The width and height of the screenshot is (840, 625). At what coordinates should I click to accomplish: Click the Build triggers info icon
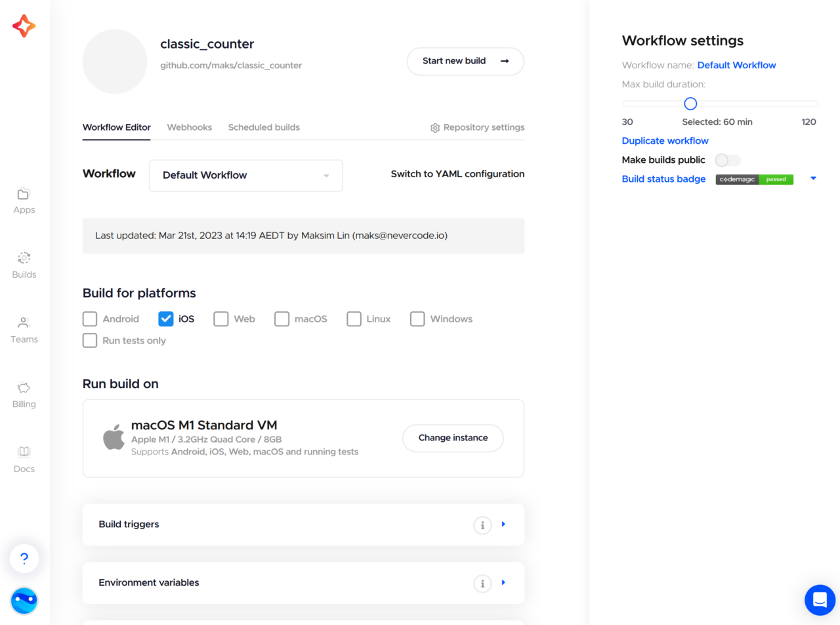pyautogui.click(x=482, y=525)
